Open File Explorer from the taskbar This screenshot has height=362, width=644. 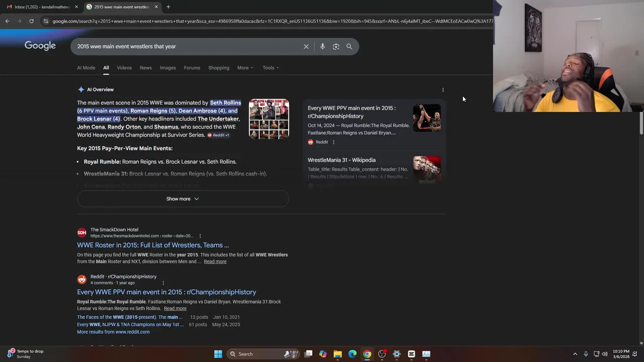tap(338, 354)
